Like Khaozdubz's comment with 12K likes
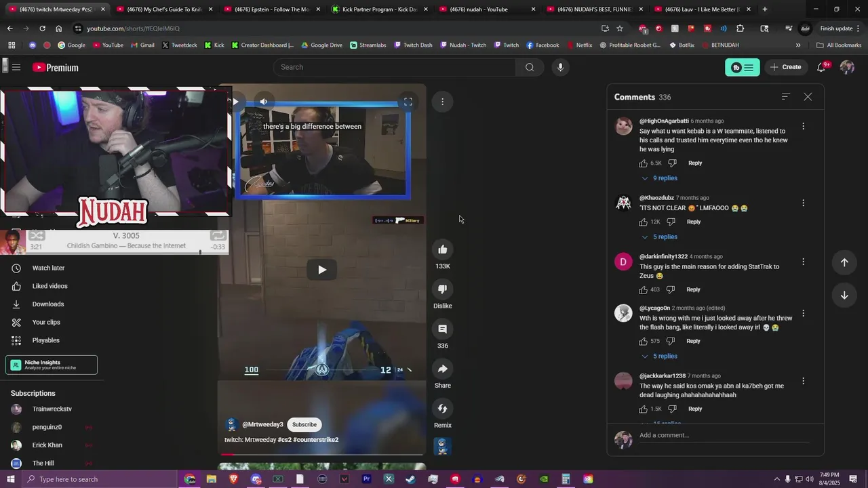The height and width of the screenshot is (488, 868). coord(644,222)
